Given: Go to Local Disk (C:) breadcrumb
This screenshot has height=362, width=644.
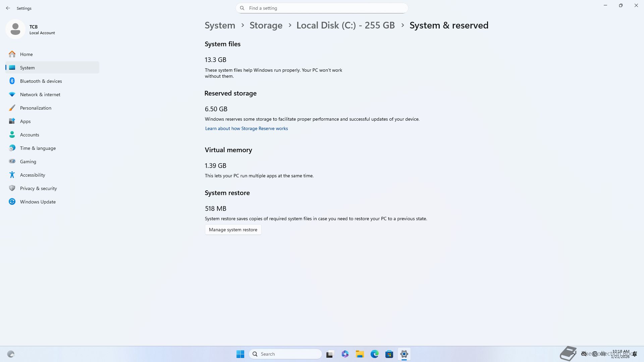Looking at the screenshot, I should click(345, 25).
